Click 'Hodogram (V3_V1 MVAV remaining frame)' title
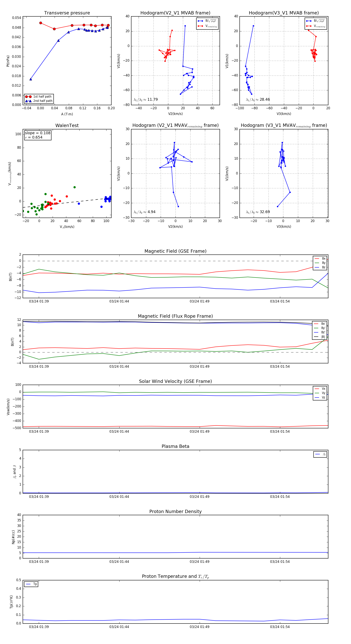 (284, 125)
